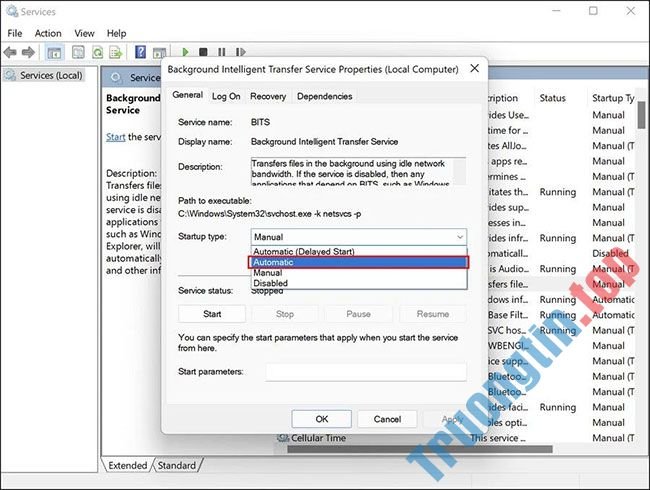
Task: Open the View menu
Action: [84, 33]
